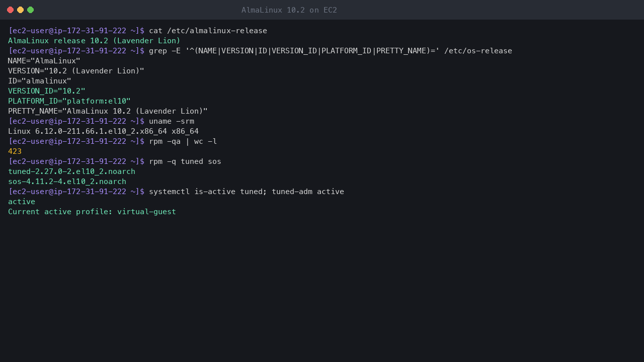The width and height of the screenshot is (644, 362).
Task: Click the package 'sos-4.11.2-4.el10_2.noarch'
Action: tap(67, 182)
